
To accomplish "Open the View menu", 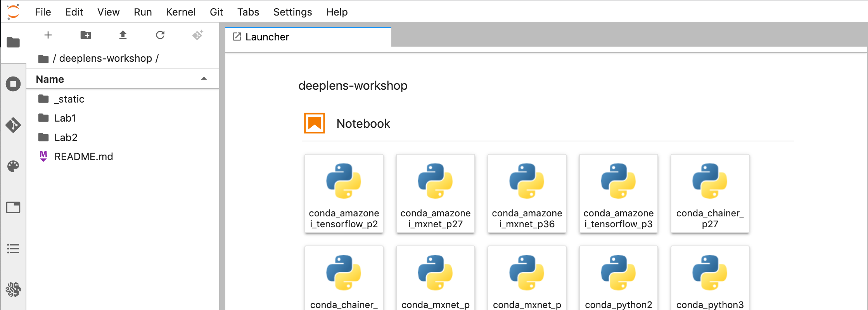I will click(x=109, y=12).
